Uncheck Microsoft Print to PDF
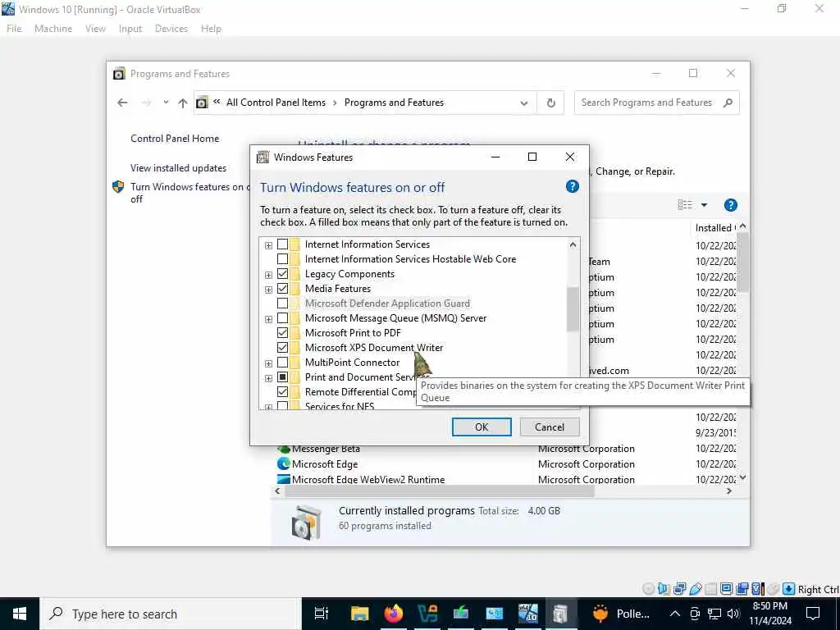This screenshot has width=840, height=630. (x=282, y=333)
